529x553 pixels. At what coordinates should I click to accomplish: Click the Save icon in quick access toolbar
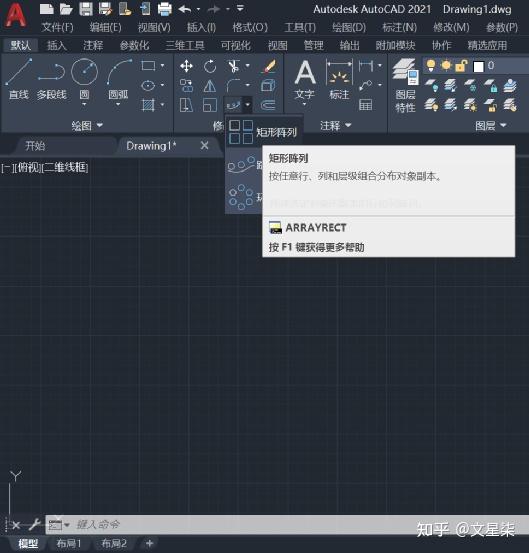86,9
